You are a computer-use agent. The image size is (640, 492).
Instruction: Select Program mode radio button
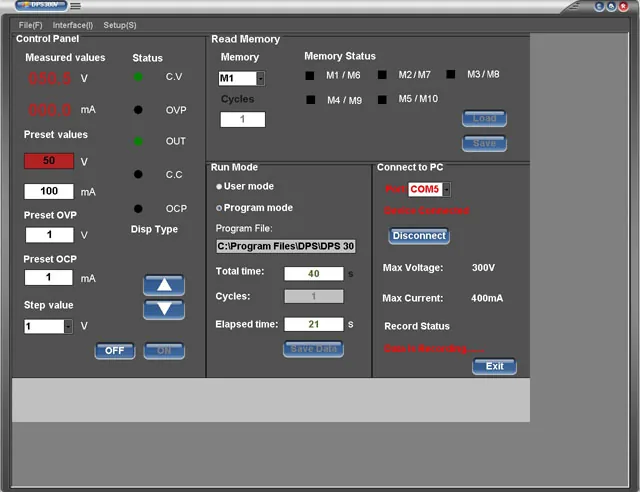(x=219, y=208)
